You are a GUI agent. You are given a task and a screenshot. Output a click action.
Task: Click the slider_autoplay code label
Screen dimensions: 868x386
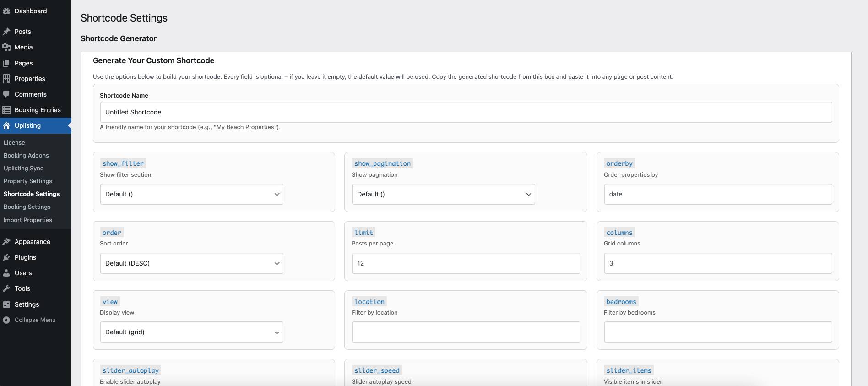tap(130, 370)
